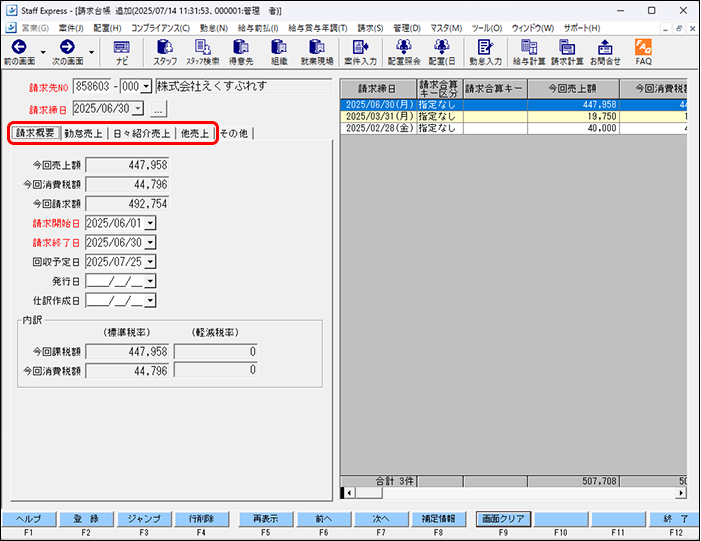Image resolution: width=701 pixels, height=541 pixels.
Task: Click the 再表示 F5 button
Action: click(x=266, y=519)
